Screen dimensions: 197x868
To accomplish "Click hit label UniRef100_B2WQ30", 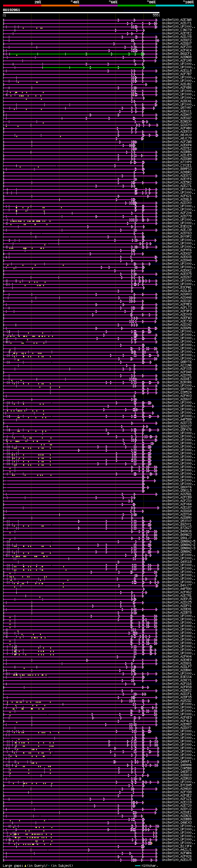I will tap(177, 121).
